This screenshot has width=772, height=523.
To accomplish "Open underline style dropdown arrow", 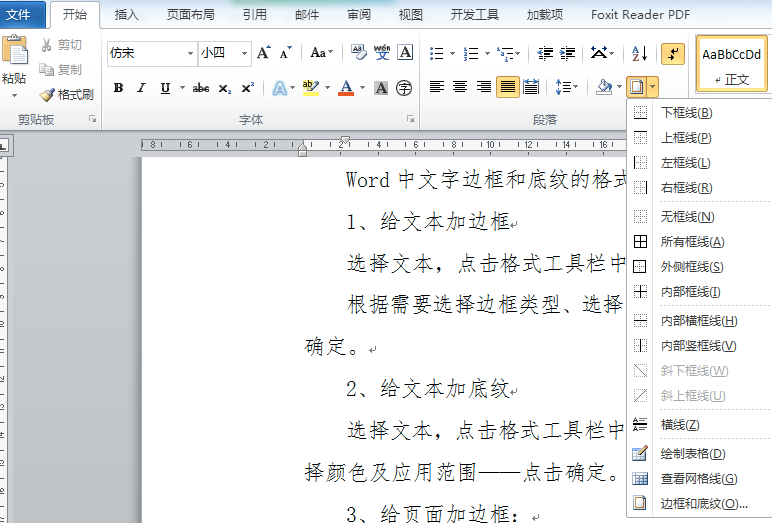I will [182, 88].
